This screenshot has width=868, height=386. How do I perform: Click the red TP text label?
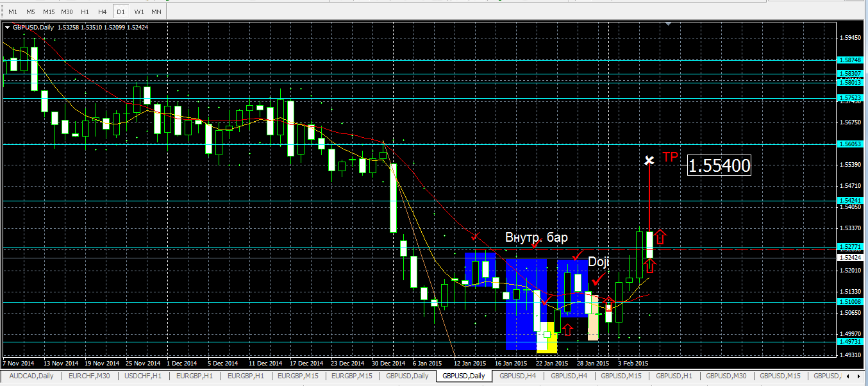tap(670, 157)
